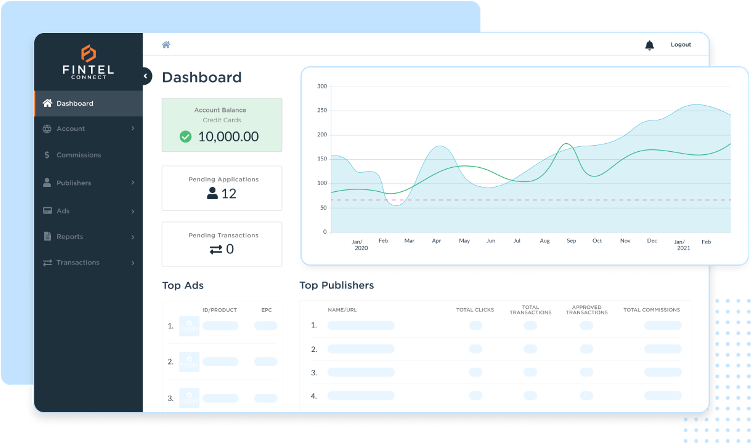
Task: Click the Credit Cards label in balance card
Action: coord(222,120)
